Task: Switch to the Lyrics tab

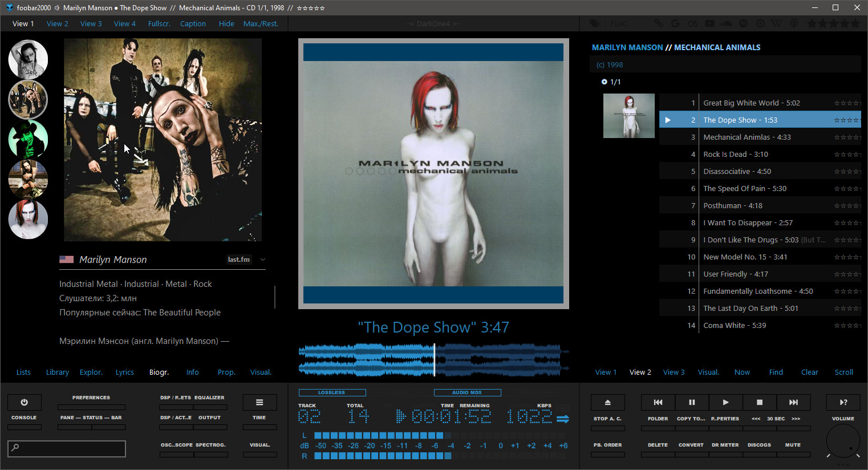Action: coord(124,372)
